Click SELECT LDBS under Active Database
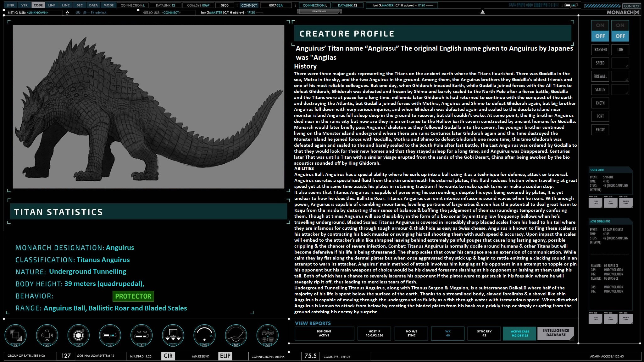644x362 pixels. click(x=626, y=319)
